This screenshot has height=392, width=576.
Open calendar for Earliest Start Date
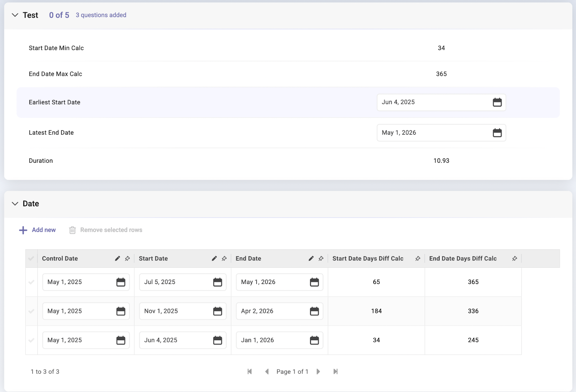(x=497, y=102)
